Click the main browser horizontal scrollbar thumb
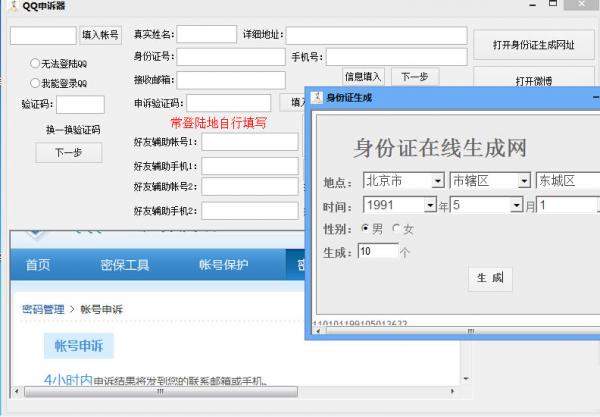 [161, 391]
